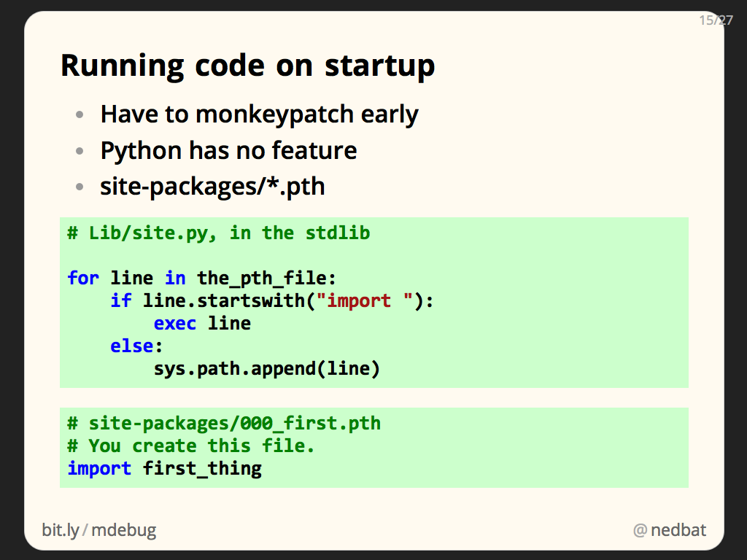The image size is (747, 560).
Task: Click the 'else:' keyword line
Action: click(x=136, y=346)
